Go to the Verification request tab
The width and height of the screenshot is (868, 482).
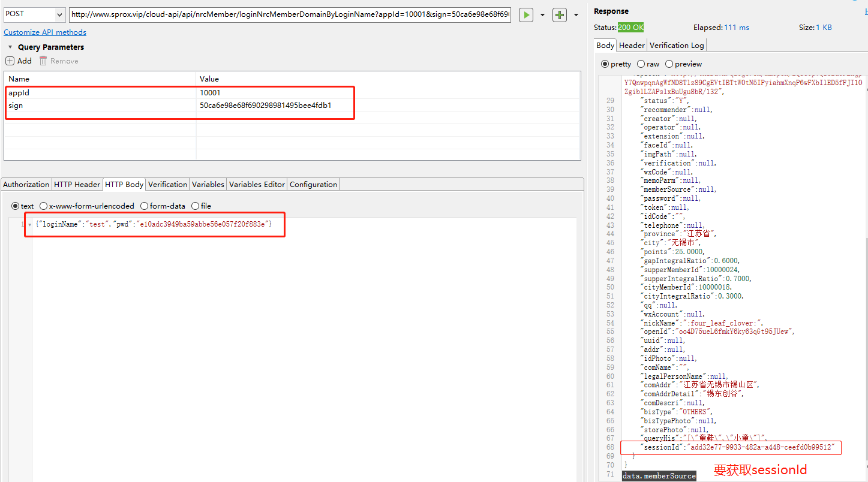(x=168, y=184)
